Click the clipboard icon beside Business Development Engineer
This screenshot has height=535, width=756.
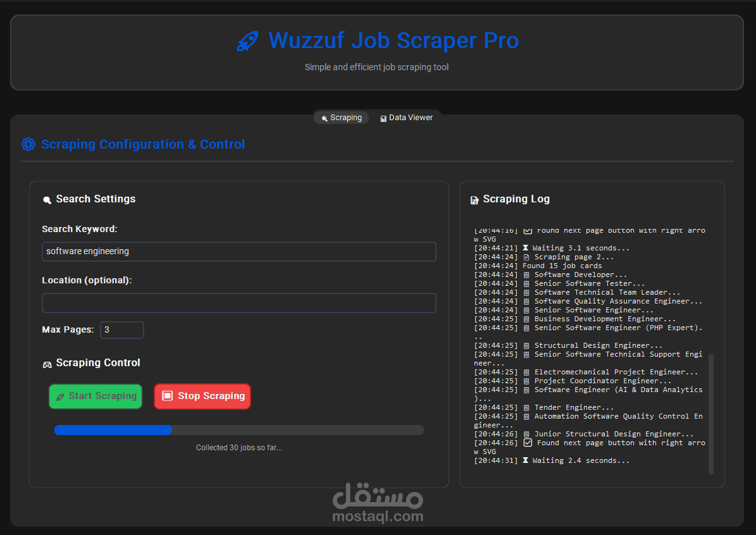pyautogui.click(x=526, y=319)
